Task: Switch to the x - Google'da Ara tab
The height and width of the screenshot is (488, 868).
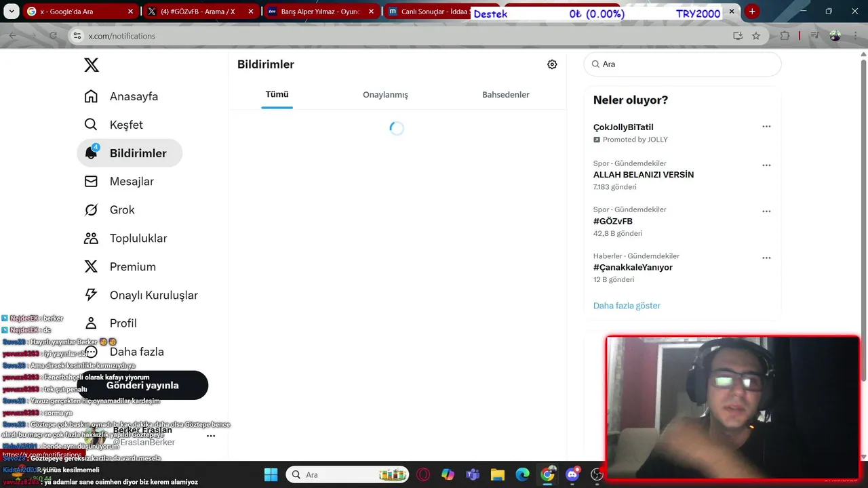Action: point(80,12)
